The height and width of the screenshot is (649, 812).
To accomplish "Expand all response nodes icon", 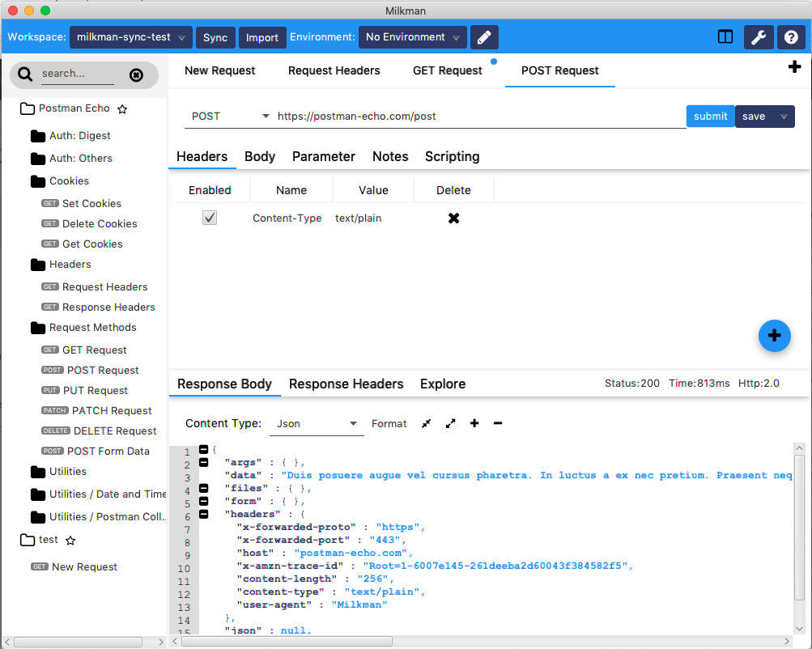I will pyautogui.click(x=451, y=423).
